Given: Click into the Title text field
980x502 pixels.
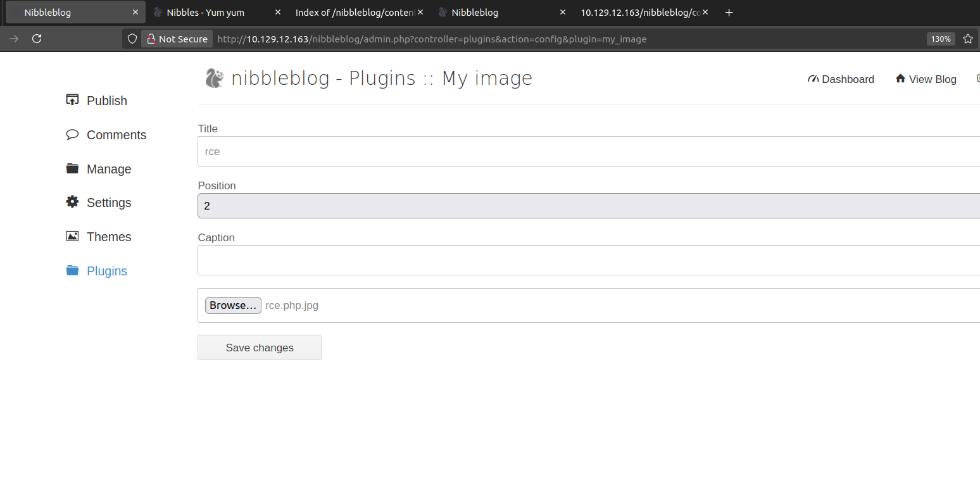Looking at the screenshot, I should coord(589,152).
